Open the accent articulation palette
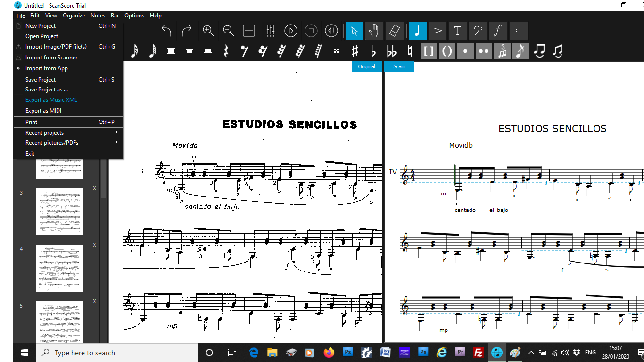The height and width of the screenshot is (362, 644). tap(438, 31)
